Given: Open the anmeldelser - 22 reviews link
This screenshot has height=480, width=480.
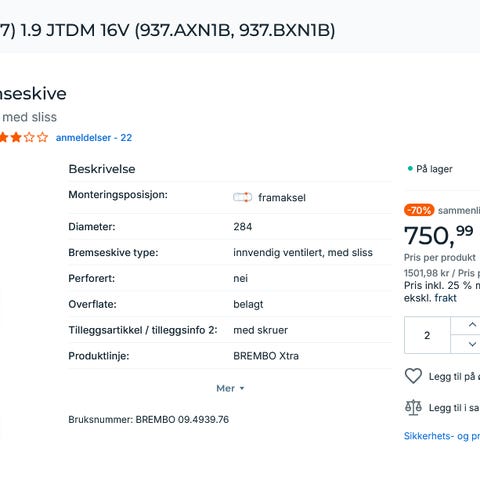Looking at the screenshot, I should coord(94,138).
